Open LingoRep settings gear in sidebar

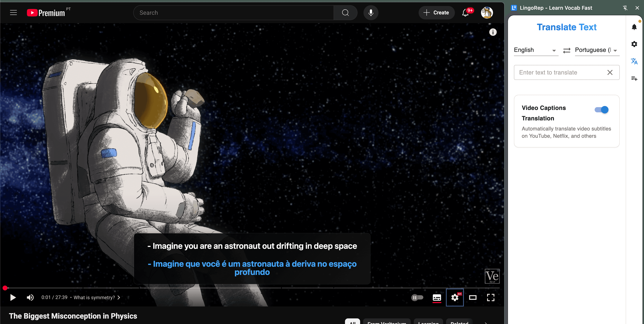click(x=634, y=44)
